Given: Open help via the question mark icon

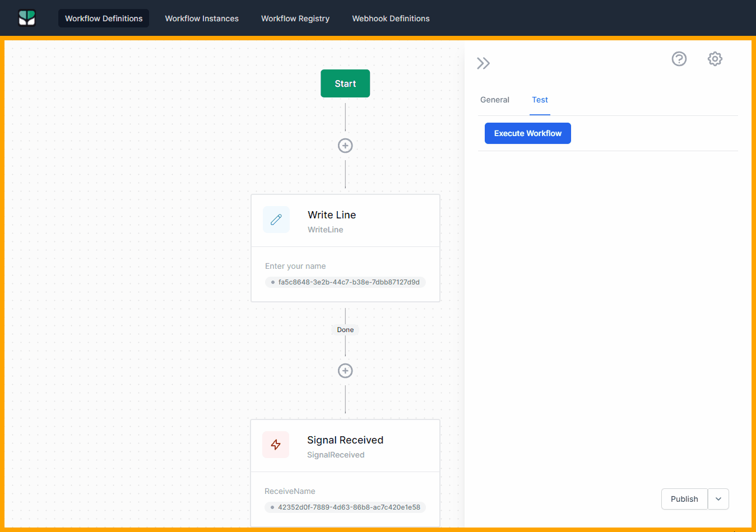Looking at the screenshot, I should 679,58.
